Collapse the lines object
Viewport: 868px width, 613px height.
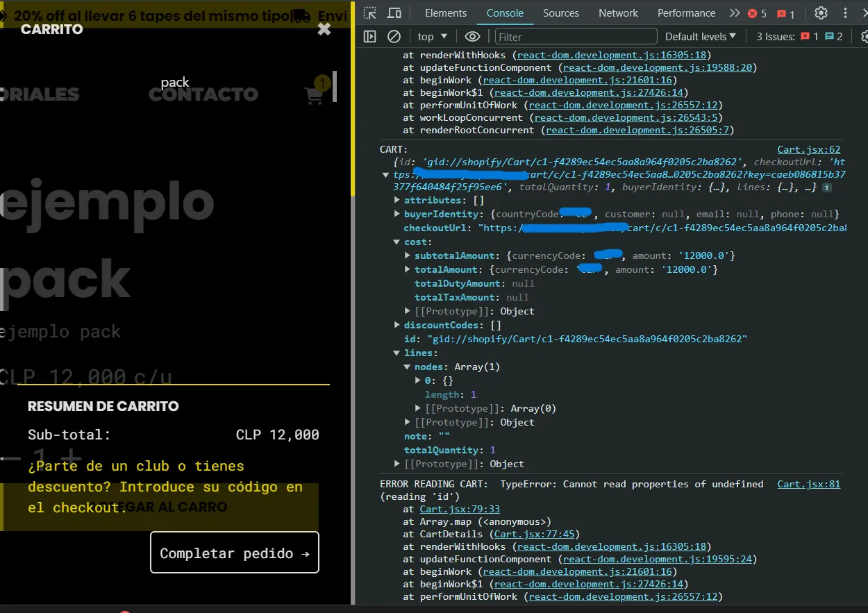click(x=397, y=353)
